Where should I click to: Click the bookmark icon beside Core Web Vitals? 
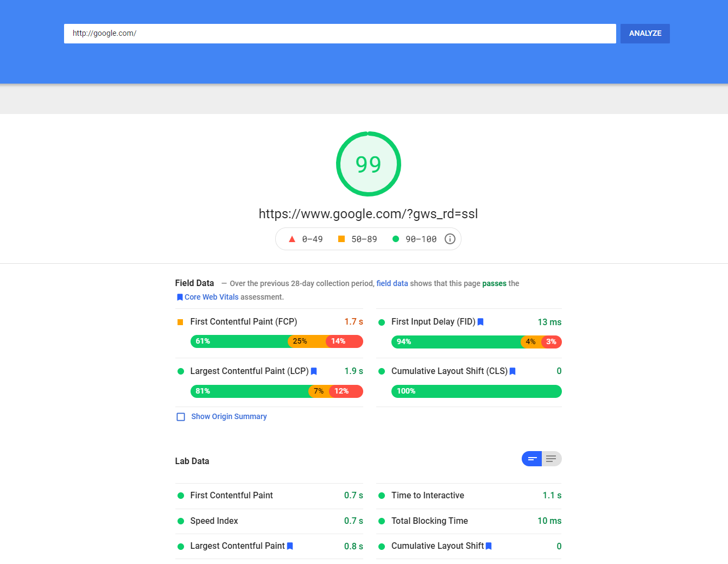pos(180,297)
